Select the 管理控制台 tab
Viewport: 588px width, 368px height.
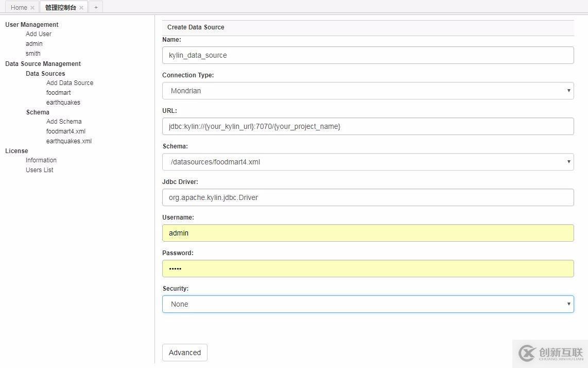[x=60, y=8]
